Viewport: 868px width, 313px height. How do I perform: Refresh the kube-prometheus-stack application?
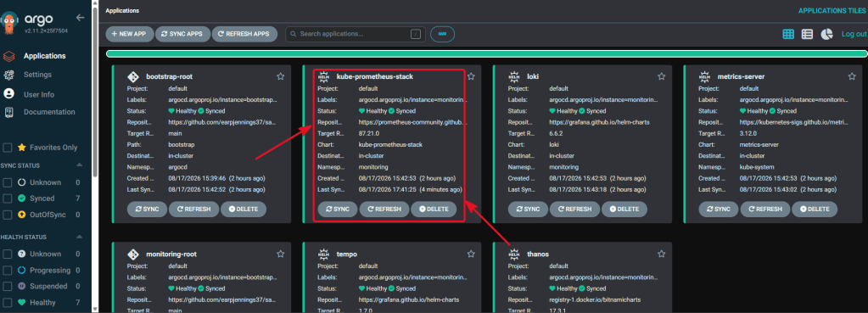[x=384, y=209]
